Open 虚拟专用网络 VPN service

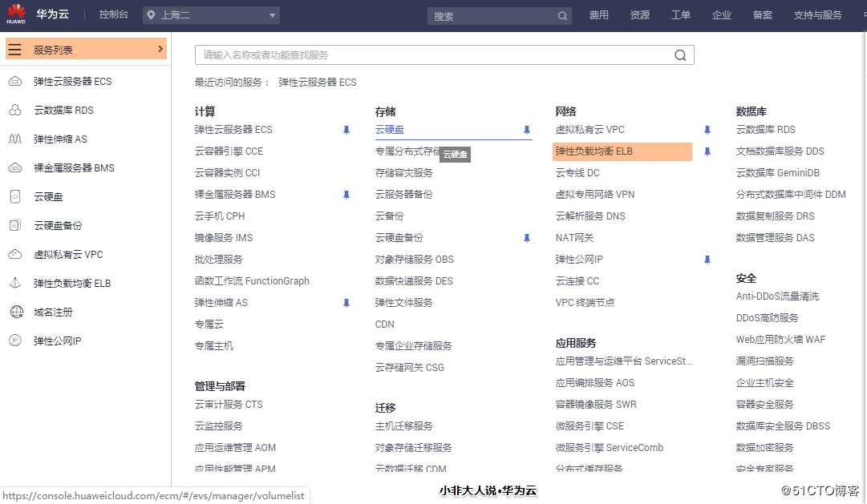click(x=595, y=195)
